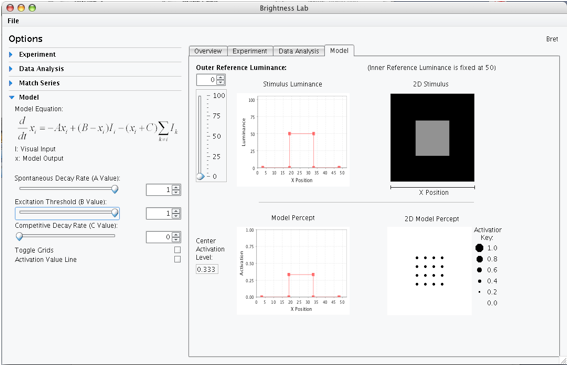
Task: Increase the A Value with stepper arrow
Action: coord(176,187)
